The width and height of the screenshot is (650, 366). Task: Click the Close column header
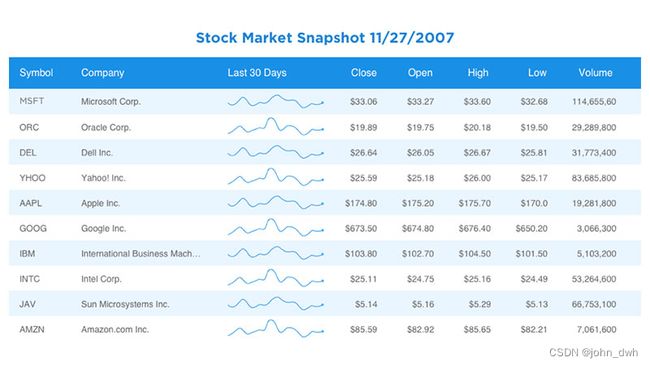(x=364, y=73)
